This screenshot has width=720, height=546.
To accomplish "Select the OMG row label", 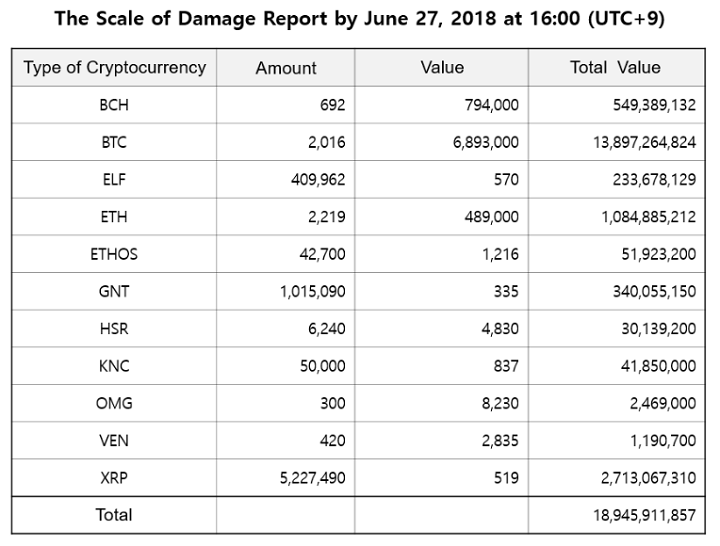I will coord(114,403).
